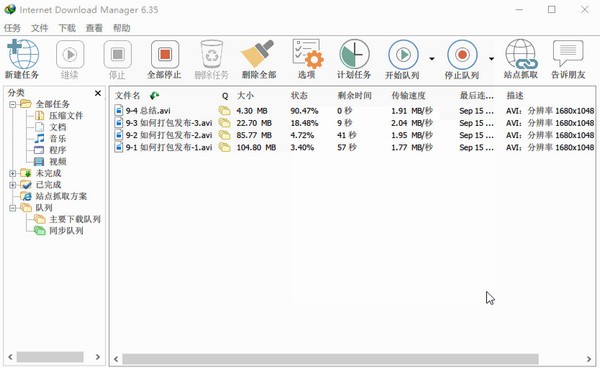Open the 任务 menu

[12, 28]
